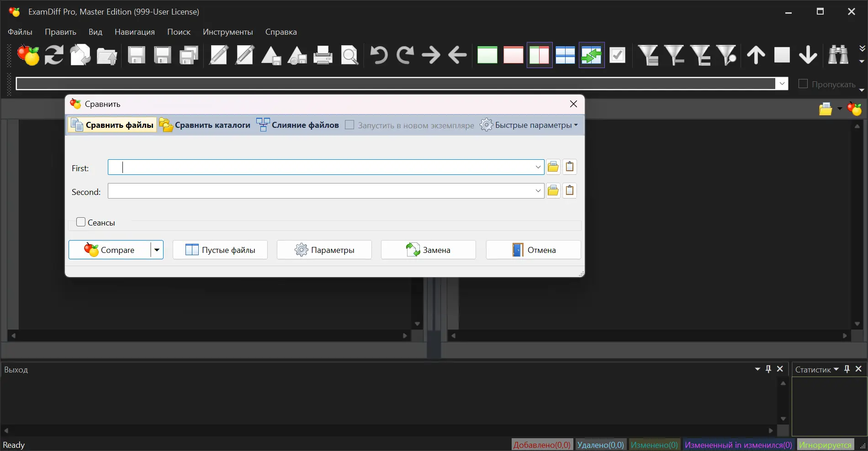This screenshot has width=868, height=451.
Task: Click the white square current difference icon
Action: [782, 55]
